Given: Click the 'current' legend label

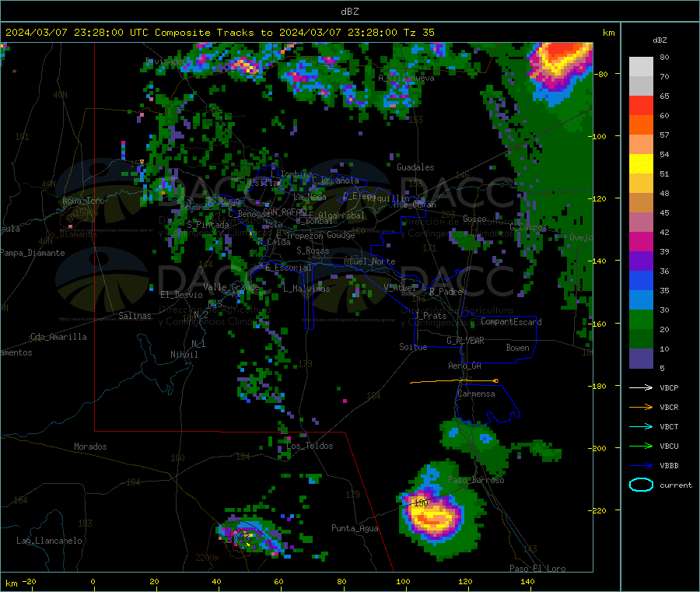Looking at the screenshot, I should coord(675,485).
